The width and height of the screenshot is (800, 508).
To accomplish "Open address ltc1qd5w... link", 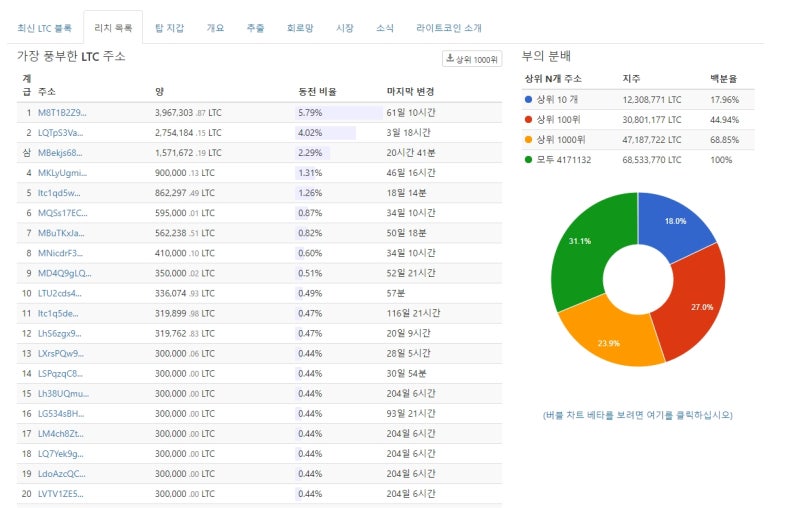I will (59, 193).
